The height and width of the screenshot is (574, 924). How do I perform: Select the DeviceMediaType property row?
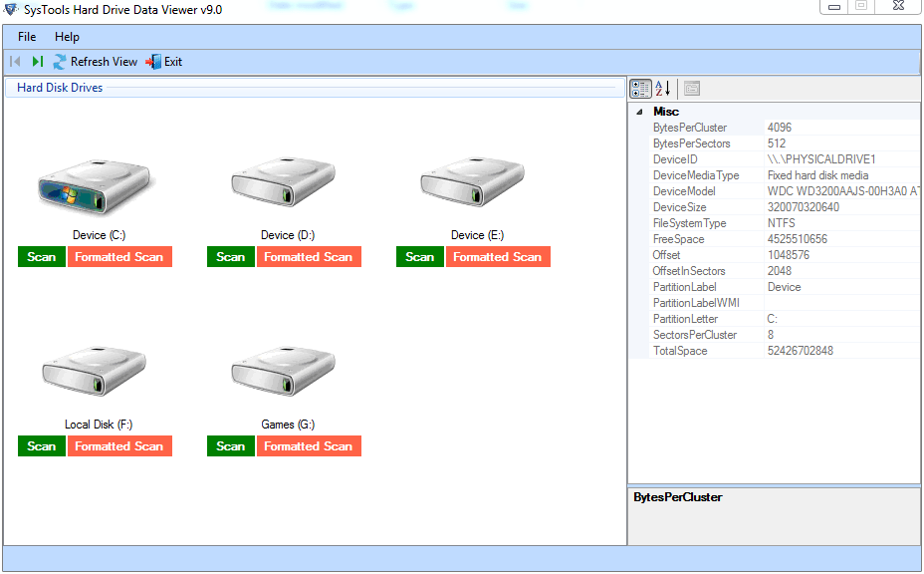coord(784,175)
